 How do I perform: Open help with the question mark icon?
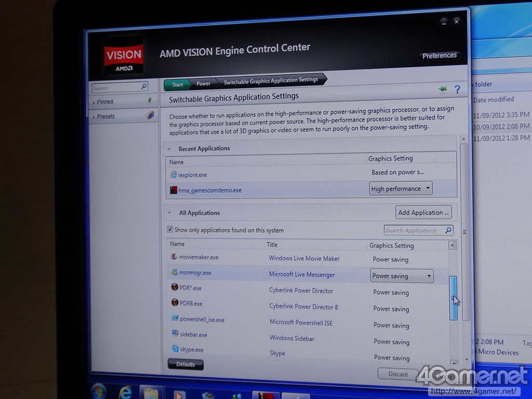457,89
